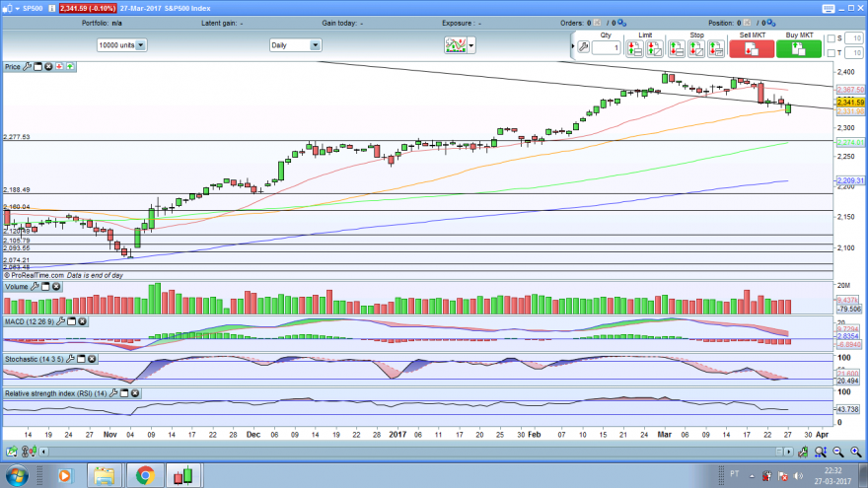Close the Volume indicator panel
The height and width of the screenshot is (488, 868).
pyautogui.click(x=56, y=287)
